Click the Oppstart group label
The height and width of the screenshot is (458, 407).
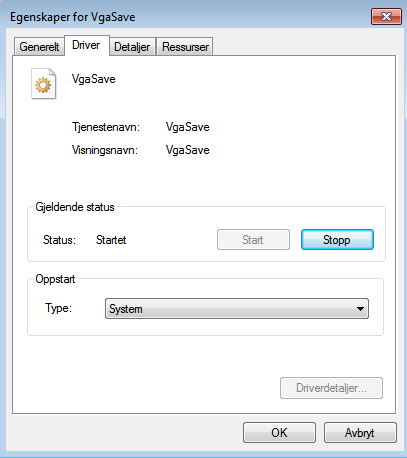[55, 279]
